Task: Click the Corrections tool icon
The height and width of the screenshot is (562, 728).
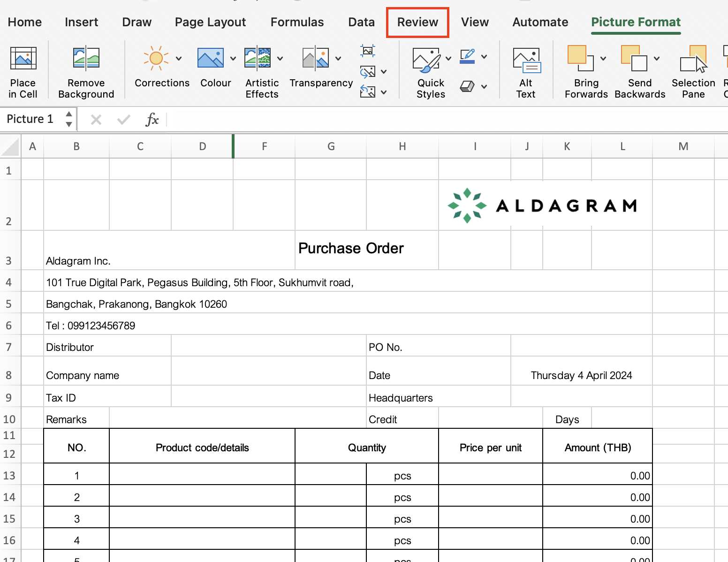Action: point(156,58)
